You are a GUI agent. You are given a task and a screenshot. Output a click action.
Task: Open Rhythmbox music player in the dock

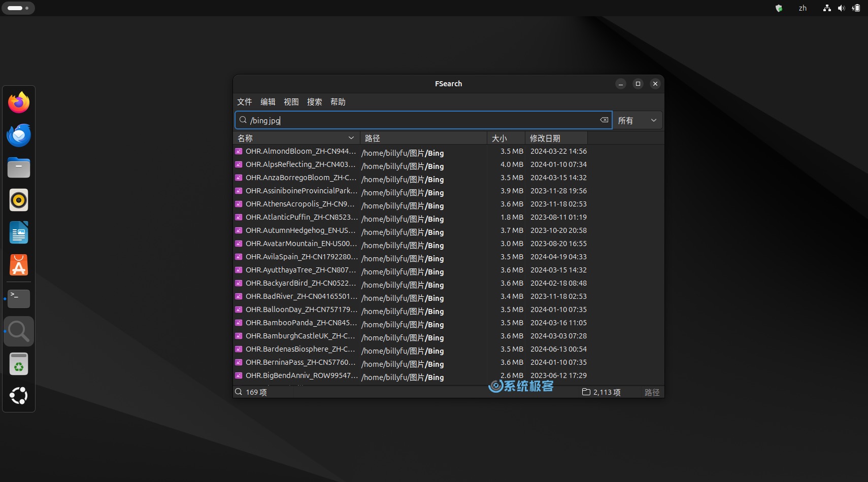pos(19,200)
